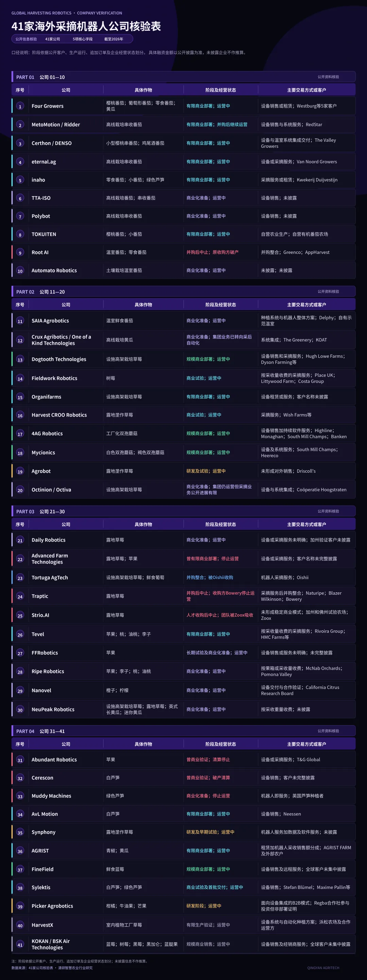Select company name Tevel
Screen dimensions: 367x980
tap(38, 634)
